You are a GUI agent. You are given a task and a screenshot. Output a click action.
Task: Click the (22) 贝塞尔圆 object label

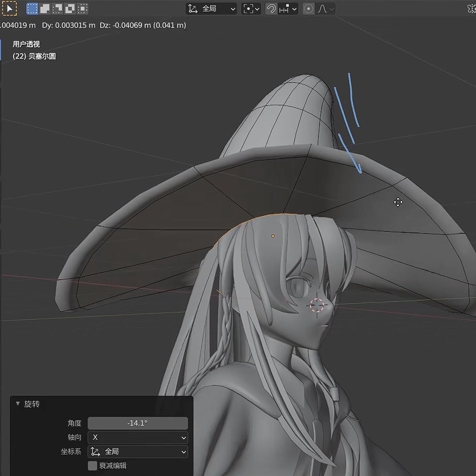coord(34,57)
